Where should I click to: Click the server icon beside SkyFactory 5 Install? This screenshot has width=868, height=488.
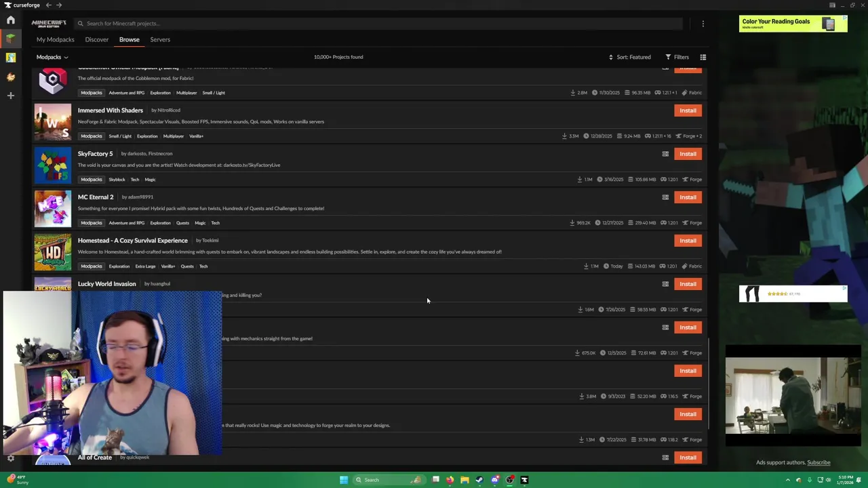tap(665, 154)
